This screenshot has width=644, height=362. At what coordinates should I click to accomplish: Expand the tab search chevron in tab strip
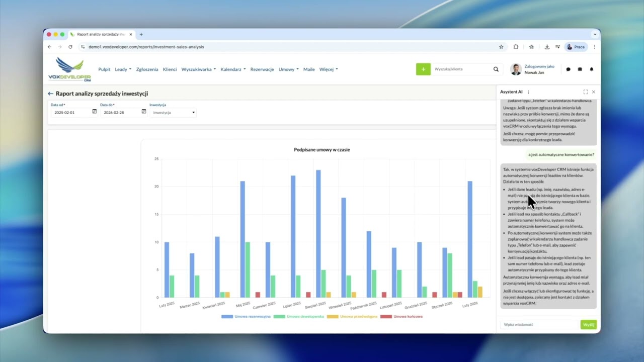[595, 34]
